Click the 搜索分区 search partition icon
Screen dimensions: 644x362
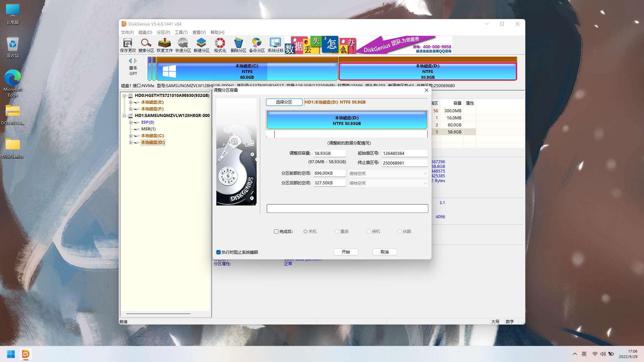(x=146, y=45)
